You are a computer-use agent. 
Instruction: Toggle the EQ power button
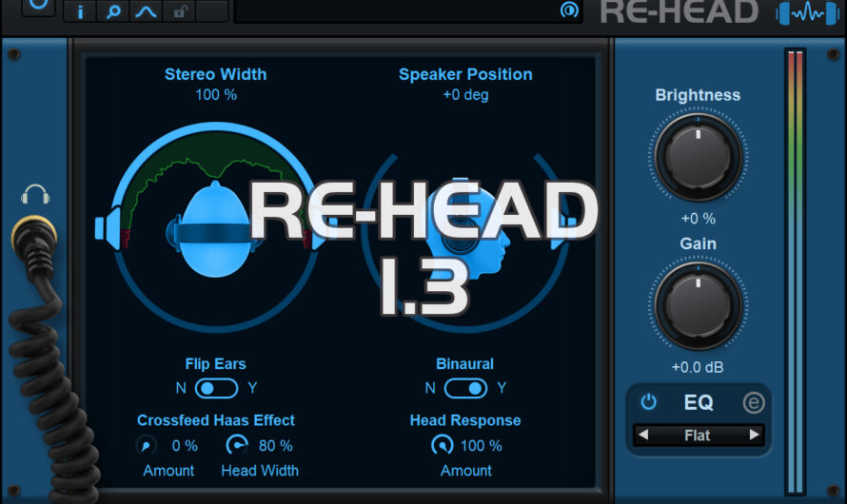click(x=648, y=402)
